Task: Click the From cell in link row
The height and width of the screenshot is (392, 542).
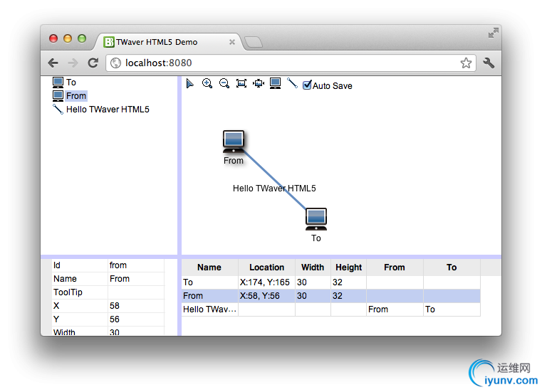Action: [395, 309]
